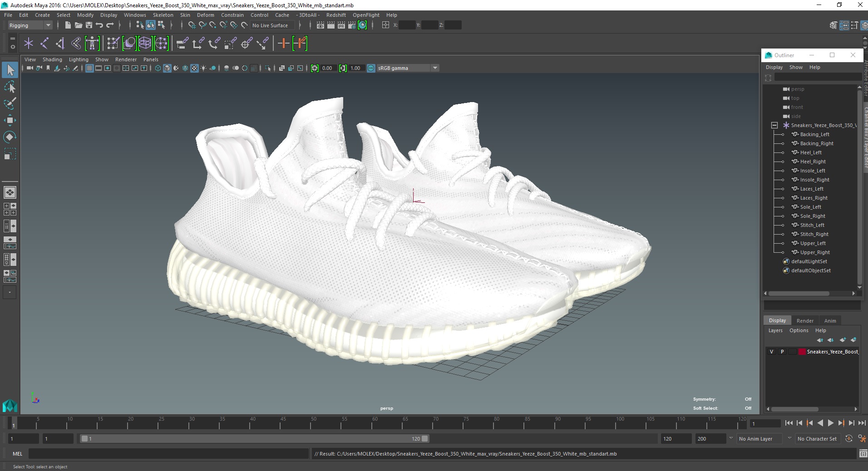Click the Auto Keyframe toggle icon
The height and width of the screenshot is (471, 868).
point(849,439)
